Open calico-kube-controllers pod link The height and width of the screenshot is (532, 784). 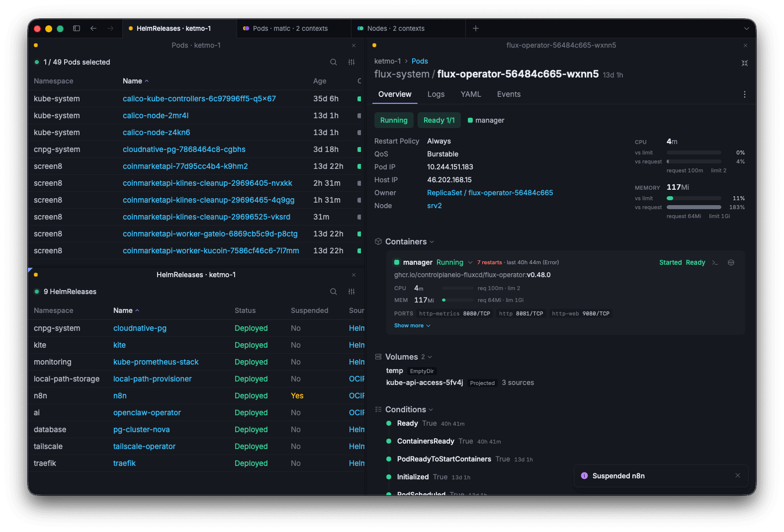tap(199, 99)
